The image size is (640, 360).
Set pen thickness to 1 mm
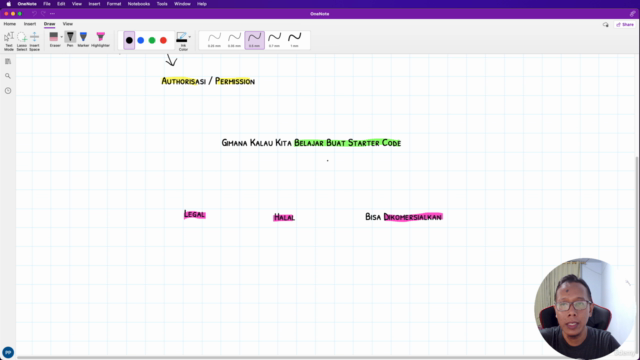tap(294, 40)
